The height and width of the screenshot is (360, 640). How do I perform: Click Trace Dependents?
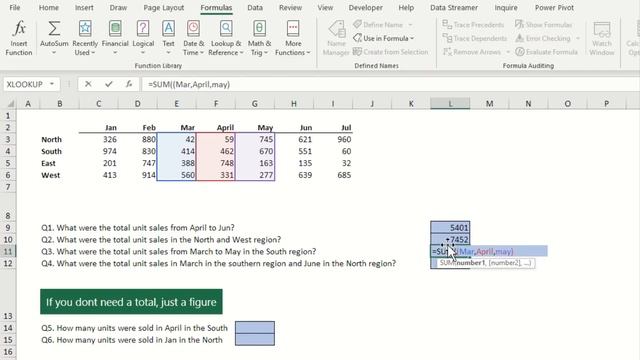pos(475,38)
